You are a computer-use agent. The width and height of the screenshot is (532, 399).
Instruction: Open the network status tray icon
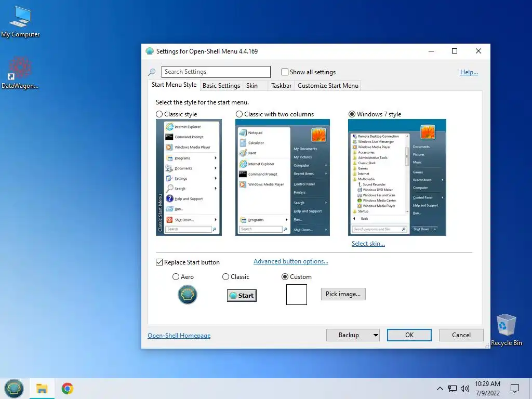(453, 389)
